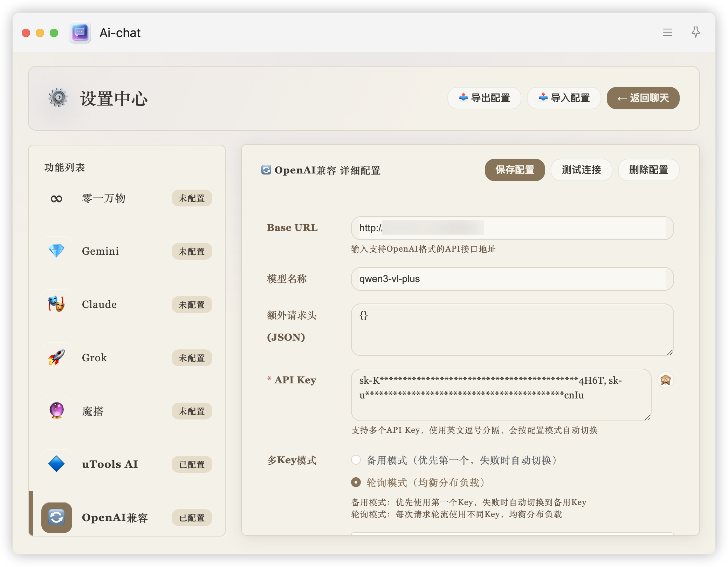This screenshot has height=567, width=728.
Task: Click the 删除配置 button
Action: [x=648, y=170]
